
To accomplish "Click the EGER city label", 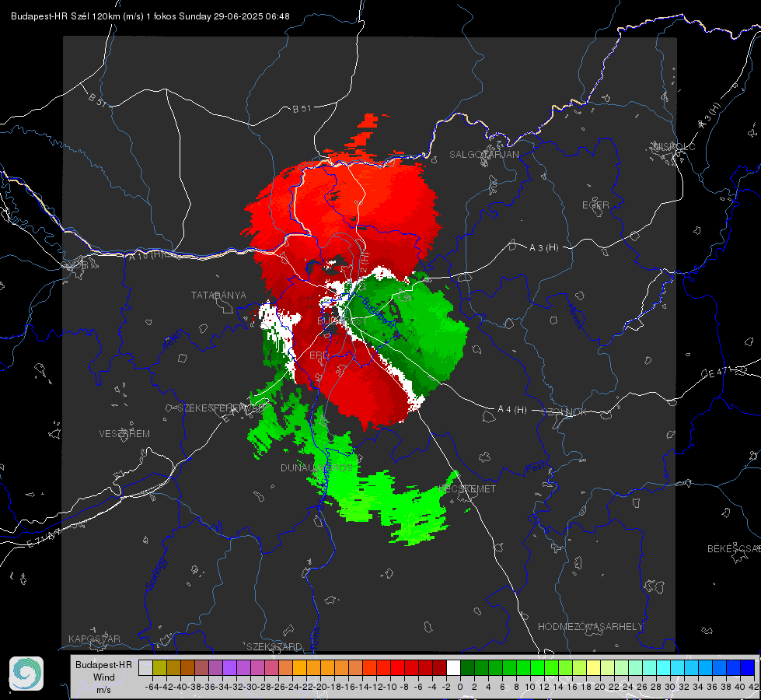I will point(595,205).
